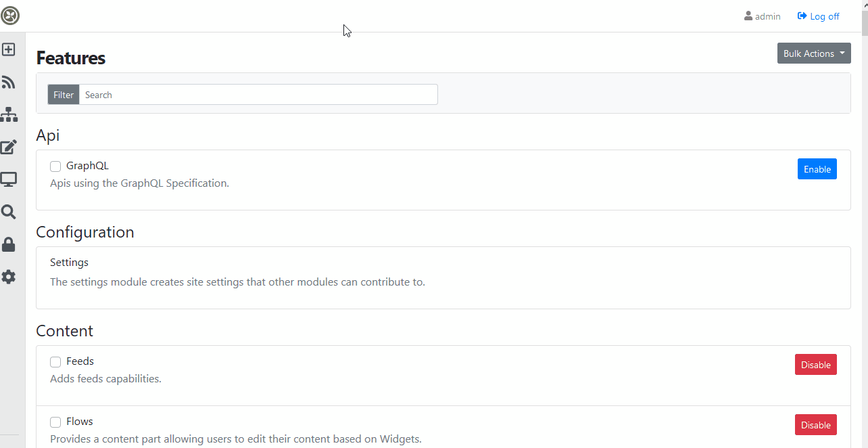Open the New content plus icon in sidebar
This screenshot has width=868, height=448.
(x=9, y=49)
